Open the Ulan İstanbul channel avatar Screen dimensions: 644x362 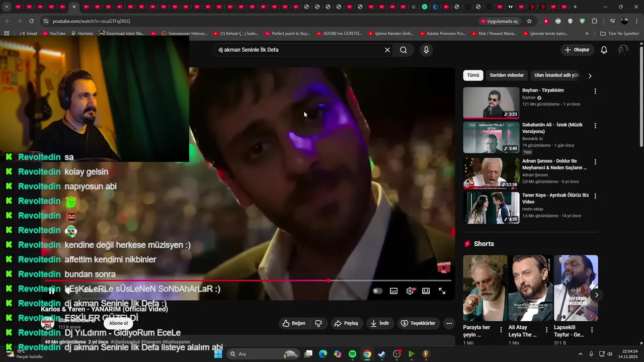(48, 323)
